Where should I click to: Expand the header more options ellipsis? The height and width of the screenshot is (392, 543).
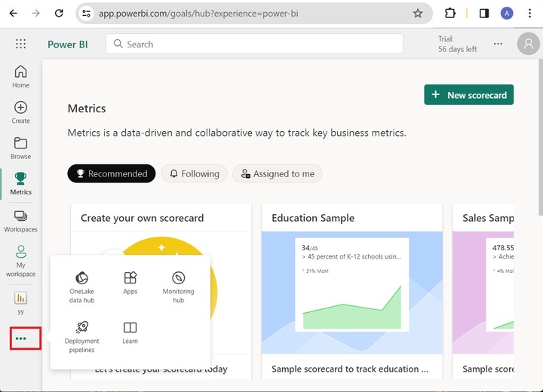(x=498, y=44)
